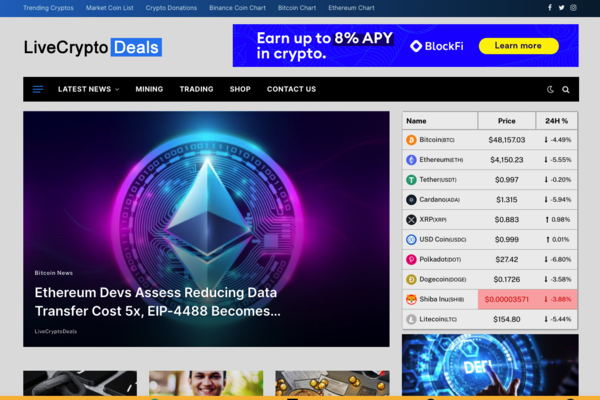Open the hamburger side menu icon
This screenshot has height=400, width=600.
click(38, 89)
